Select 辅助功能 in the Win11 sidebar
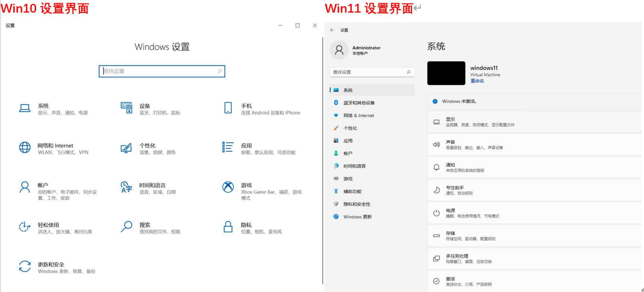 click(x=372, y=191)
